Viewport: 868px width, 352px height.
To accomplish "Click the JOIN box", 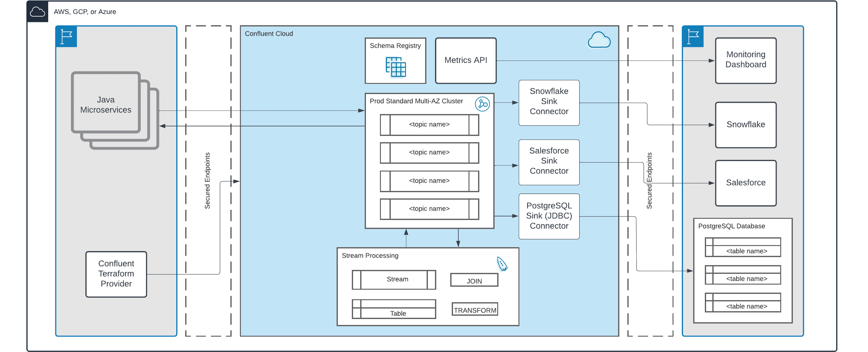I will tap(474, 280).
